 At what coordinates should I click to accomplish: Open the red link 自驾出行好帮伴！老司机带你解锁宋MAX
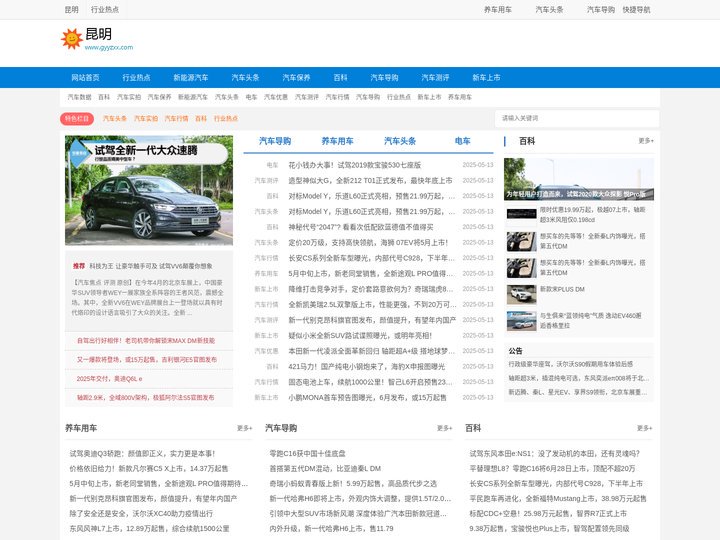click(x=146, y=341)
